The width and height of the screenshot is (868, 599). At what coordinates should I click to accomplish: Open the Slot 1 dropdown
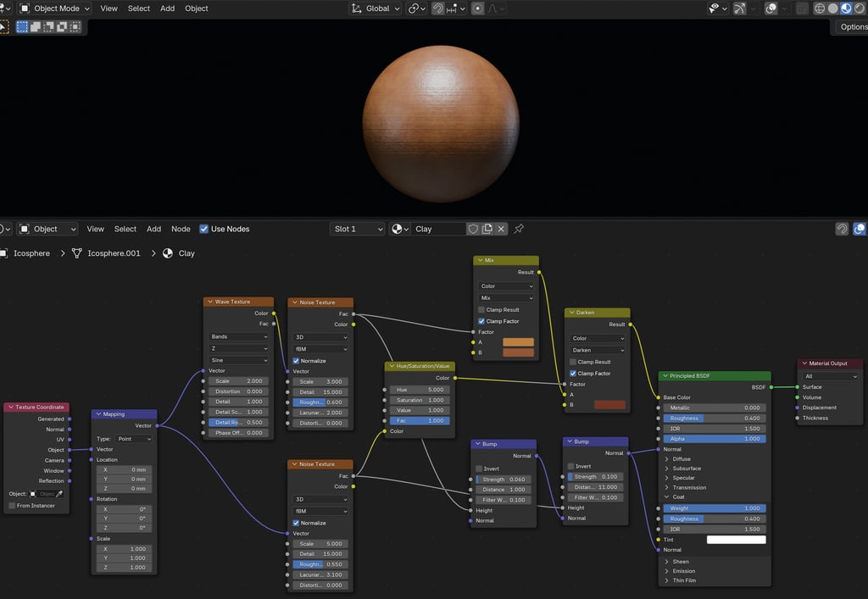coord(358,229)
